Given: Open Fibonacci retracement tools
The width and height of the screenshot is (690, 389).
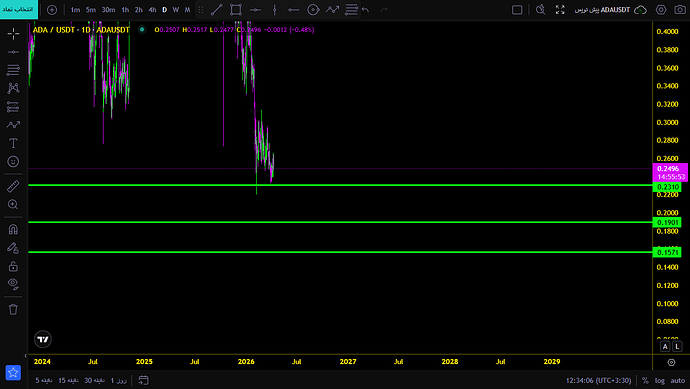Looking at the screenshot, I should click(13, 70).
